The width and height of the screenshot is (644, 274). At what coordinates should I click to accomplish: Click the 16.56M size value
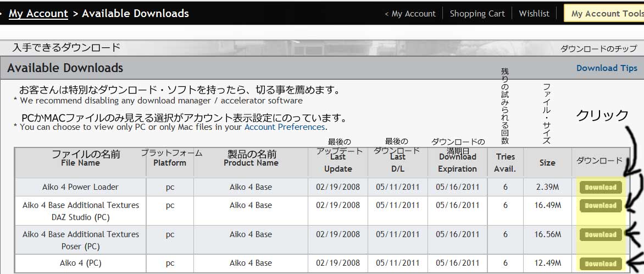click(547, 234)
